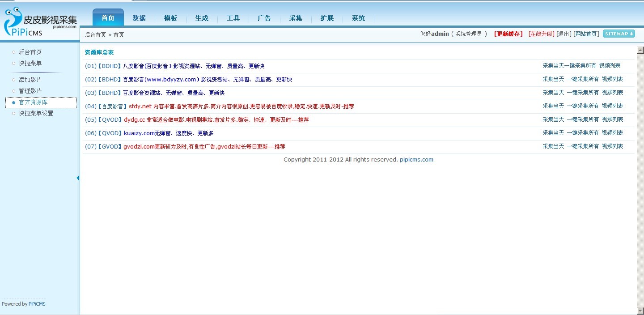Open 快捷菜单 in the sidebar

pos(30,63)
